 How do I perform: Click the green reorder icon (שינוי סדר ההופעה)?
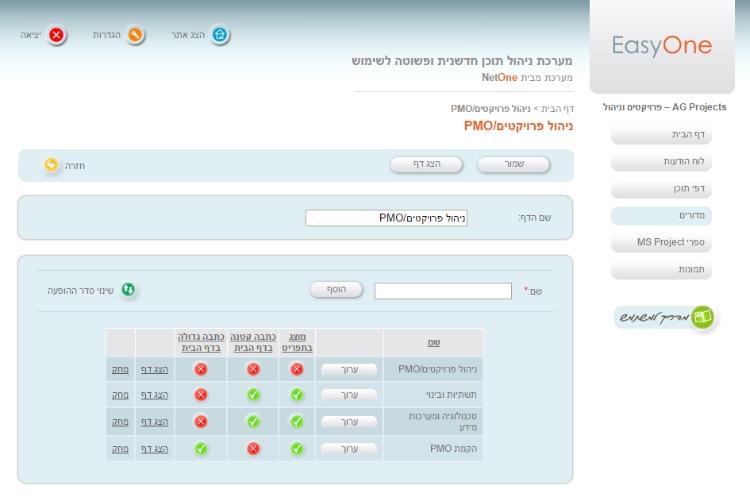128,289
